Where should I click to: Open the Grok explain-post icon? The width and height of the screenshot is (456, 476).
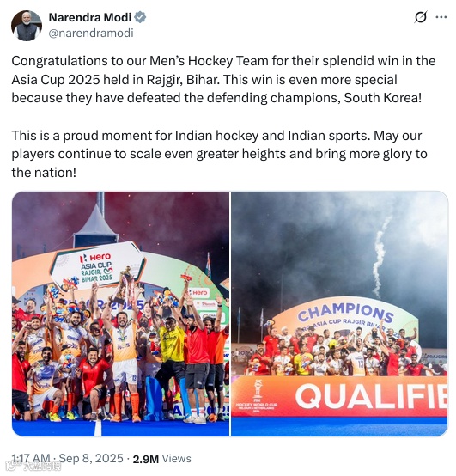coord(421,17)
